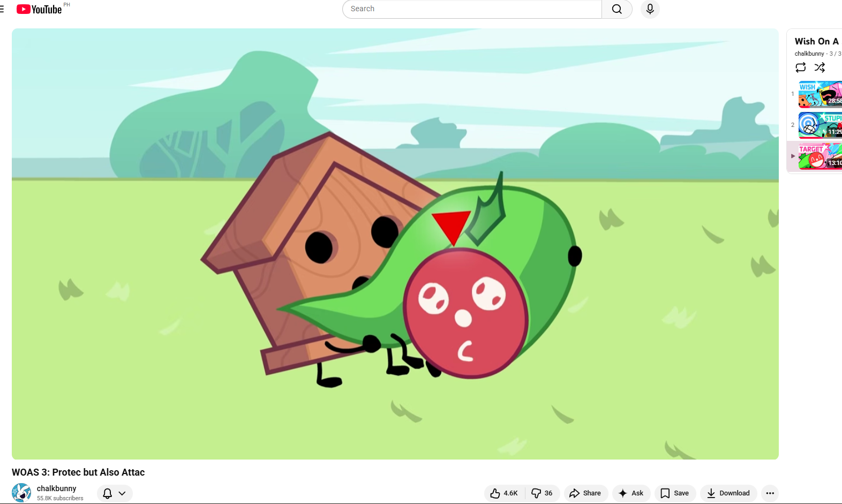The height and width of the screenshot is (504, 842).
Task: Start voice search with microphone
Action: click(x=650, y=9)
